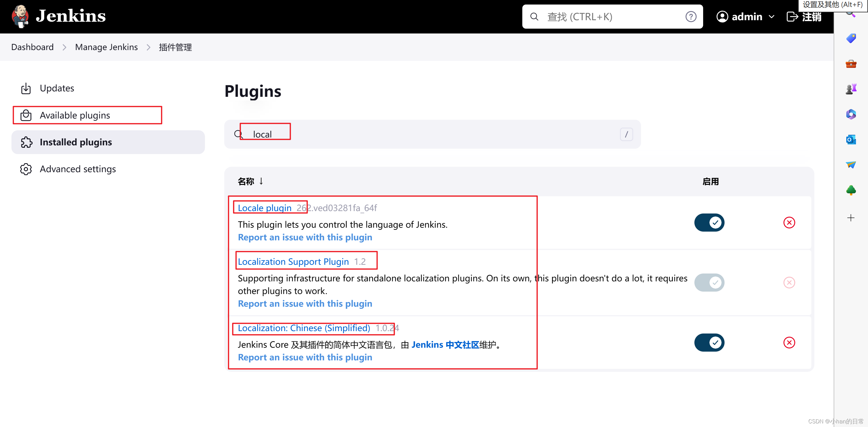This screenshot has width=868, height=427.
Task: Toggle the Localization Support Plugin switch
Action: [x=709, y=283]
